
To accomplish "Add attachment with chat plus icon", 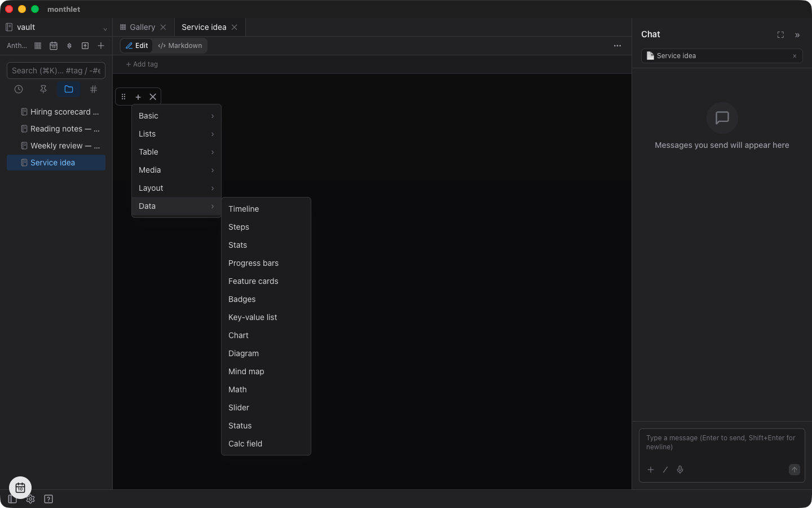I will pos(651,470).
